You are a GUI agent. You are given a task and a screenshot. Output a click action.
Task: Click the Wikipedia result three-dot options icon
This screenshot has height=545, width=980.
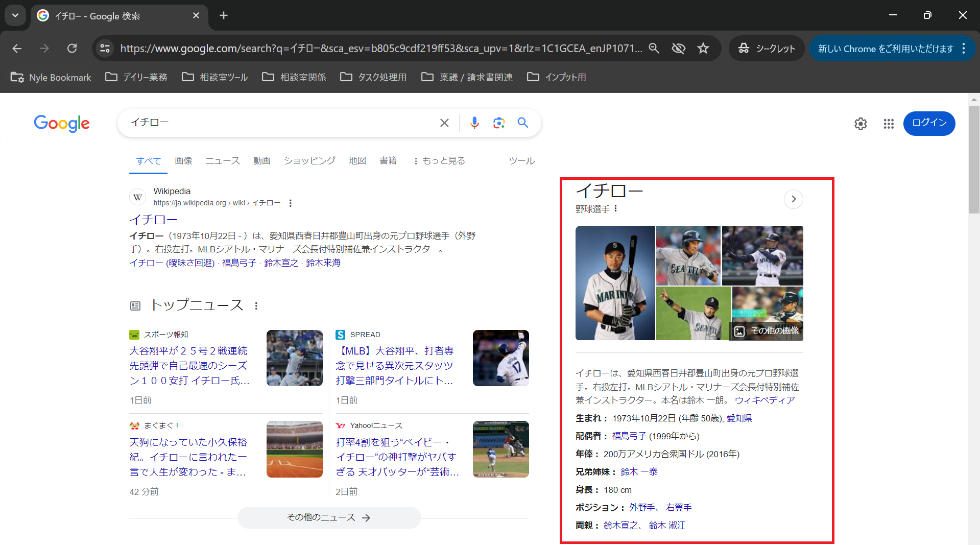point(290,203)
